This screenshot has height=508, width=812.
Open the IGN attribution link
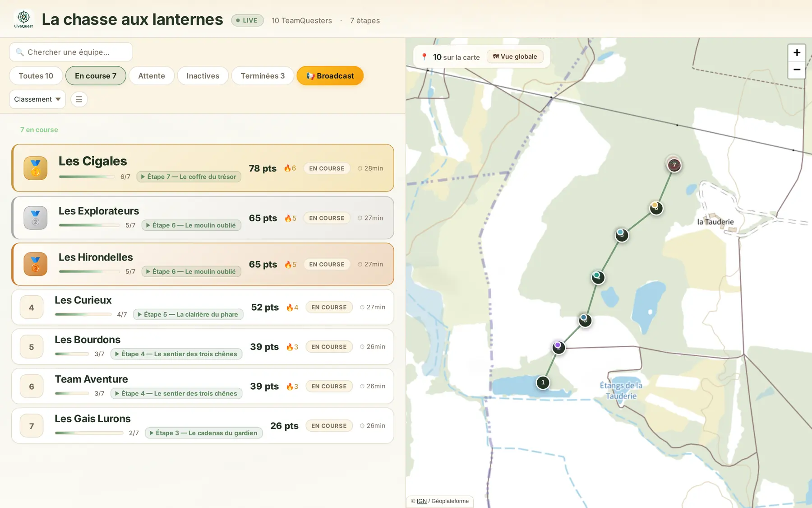click(x=421, y=501)
